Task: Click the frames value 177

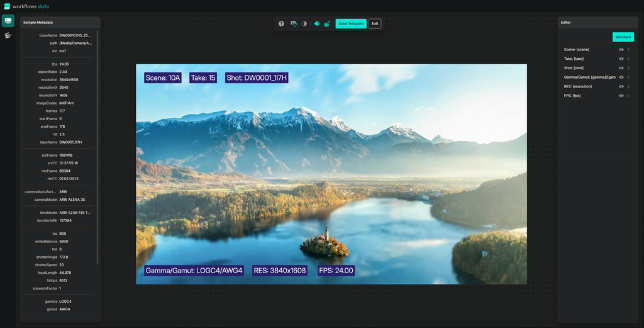Action: [62, 111]
